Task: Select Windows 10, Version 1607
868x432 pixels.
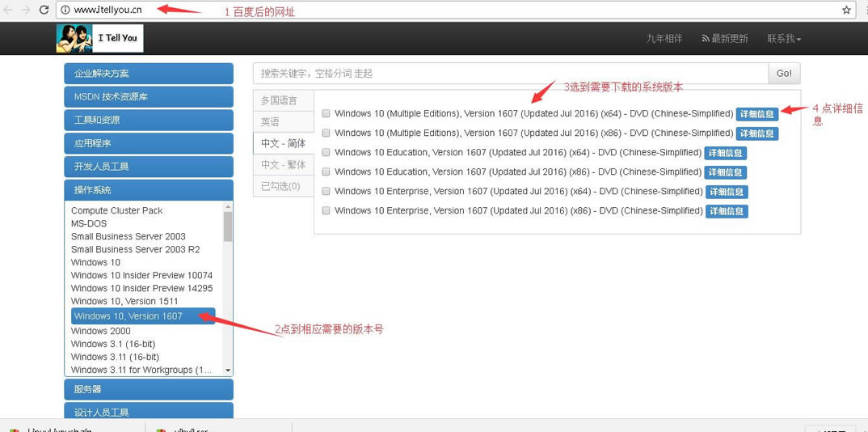Action: 143,316
